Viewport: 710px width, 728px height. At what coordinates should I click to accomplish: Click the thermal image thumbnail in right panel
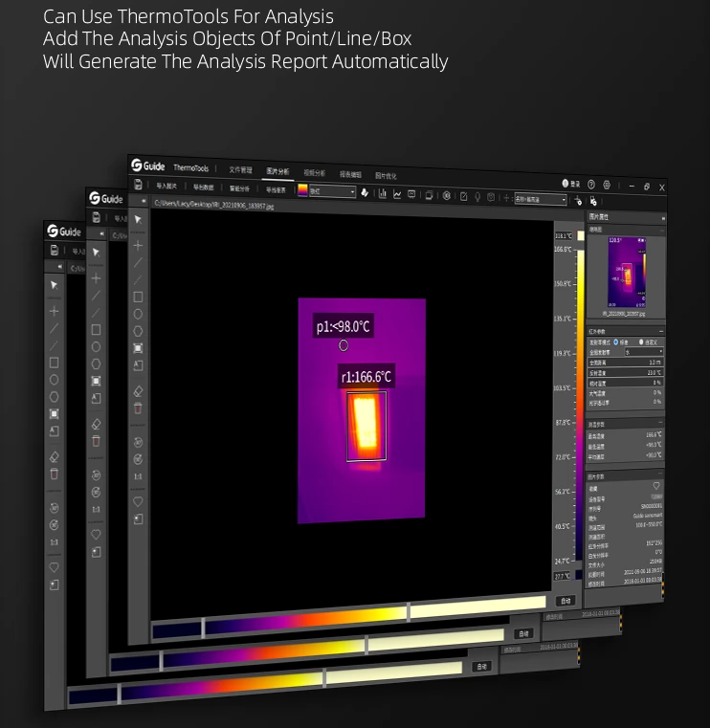pyautogui.click(x=628, y=271)
